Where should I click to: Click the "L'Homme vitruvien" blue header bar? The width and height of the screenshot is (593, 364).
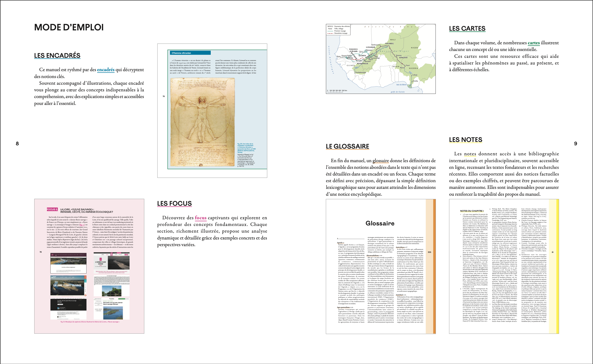click(x=190, y=53)
